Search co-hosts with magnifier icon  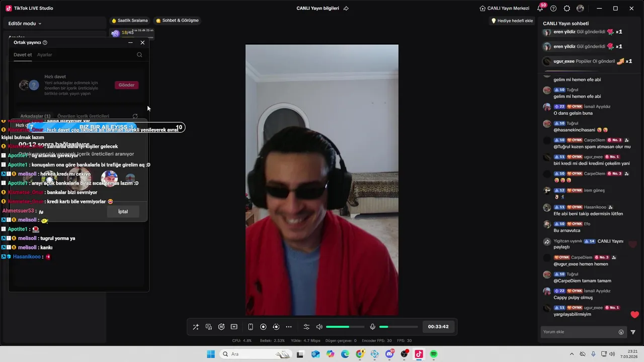pos(139,55)
